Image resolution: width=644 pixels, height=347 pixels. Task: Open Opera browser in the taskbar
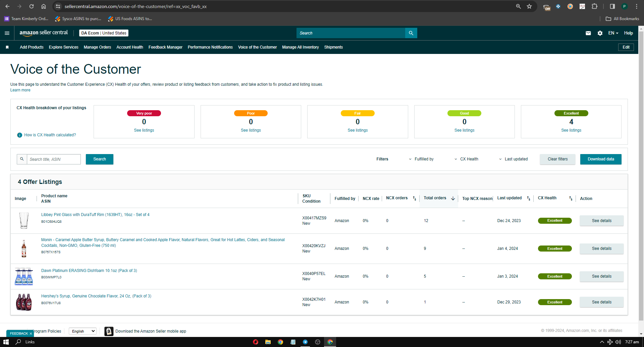(256, 342)
